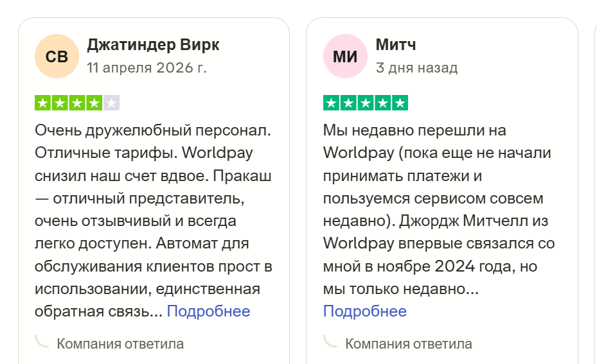Click the СВ avatar of Джатиндер Вирк
Screen dimensions: 597x364
(x=57, y=56)
